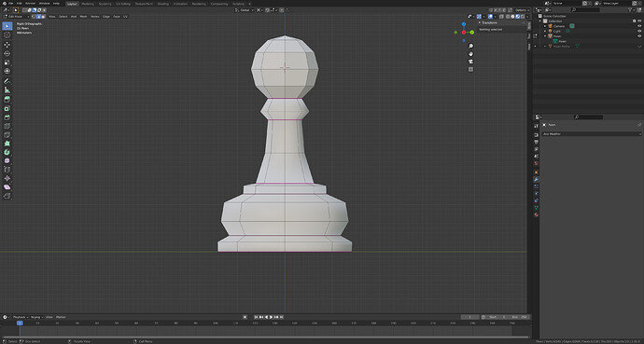The height and width of the screenshot is (344, 644).
Task: Switch to solid viewport shading
Action: (513, 17)
